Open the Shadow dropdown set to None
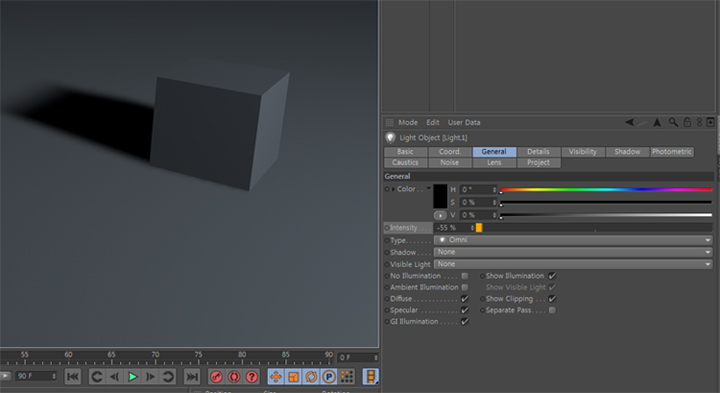 573,252
